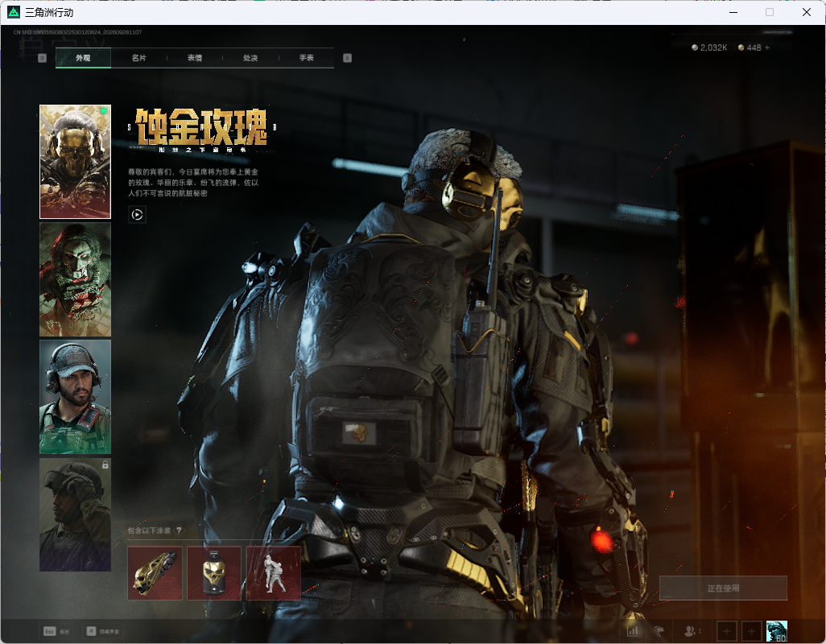Click the first empty squad slot plus
The height and width of the screenshot is (644, 826).
(x=726, y=631)
